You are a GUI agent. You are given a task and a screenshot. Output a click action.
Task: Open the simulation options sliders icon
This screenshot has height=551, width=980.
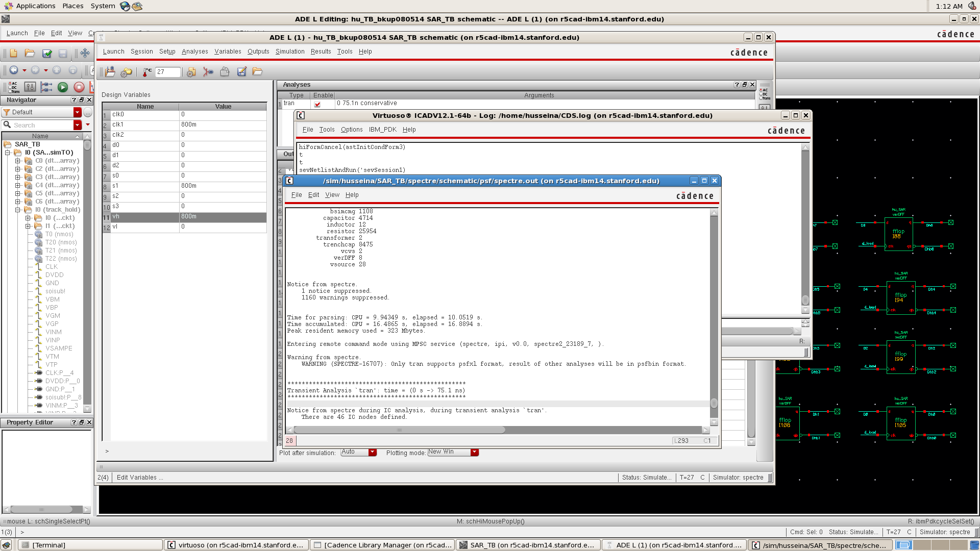[30, 87]
